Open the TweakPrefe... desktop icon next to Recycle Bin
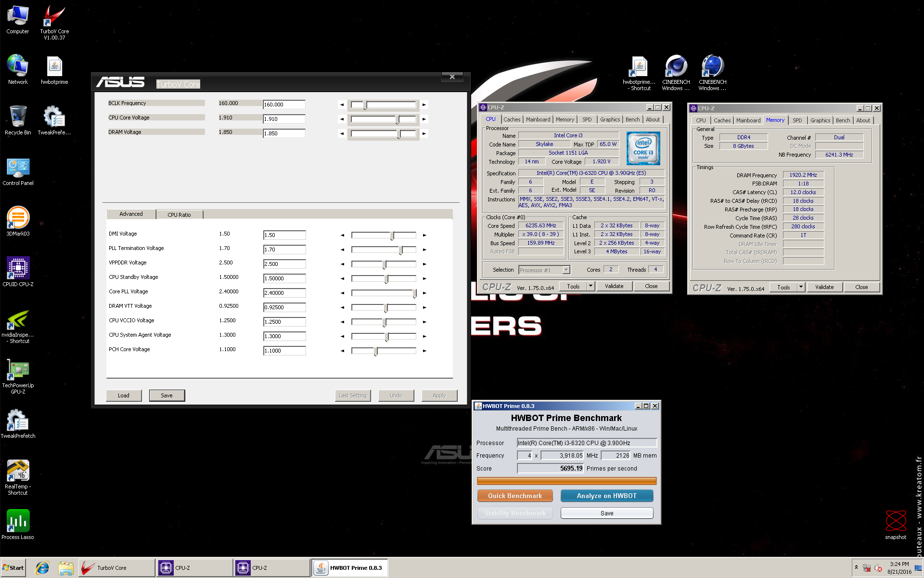 tap(54, 120)
